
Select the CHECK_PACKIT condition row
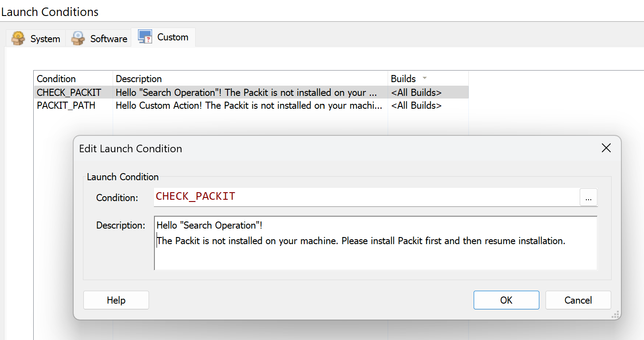coord(251,92)
